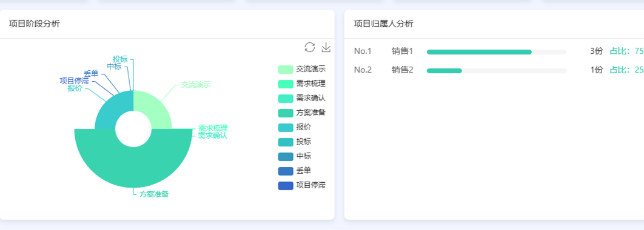This screenshot has width=644, height=230.
Task: Toggle 需求梳理 legend item
Action: [x=302, y=84]
